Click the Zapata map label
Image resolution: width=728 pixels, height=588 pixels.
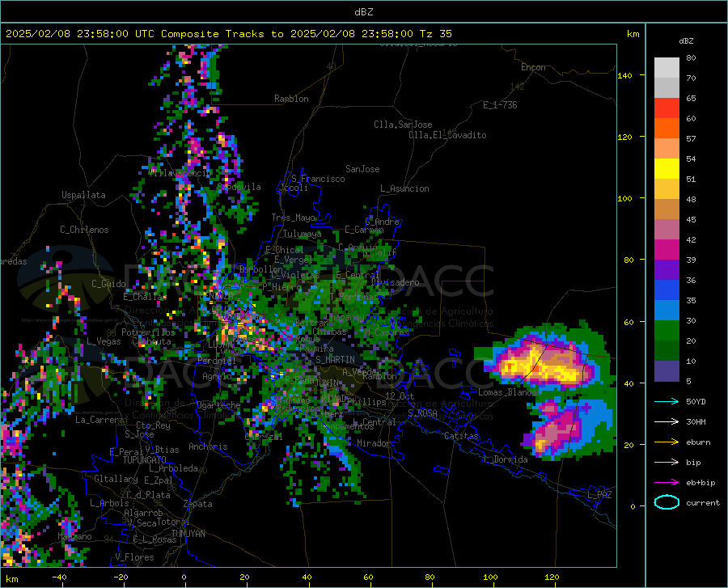click(x=198, y=504)
